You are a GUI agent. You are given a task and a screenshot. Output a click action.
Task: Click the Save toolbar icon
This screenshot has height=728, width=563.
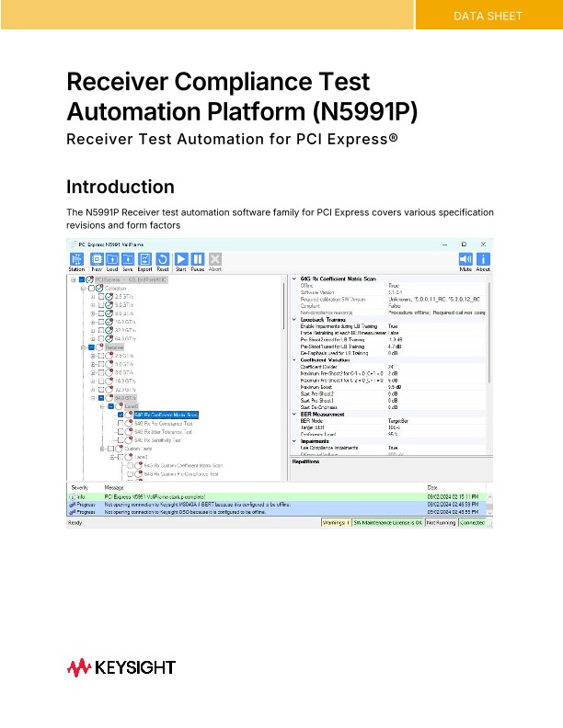pos(128,259)
